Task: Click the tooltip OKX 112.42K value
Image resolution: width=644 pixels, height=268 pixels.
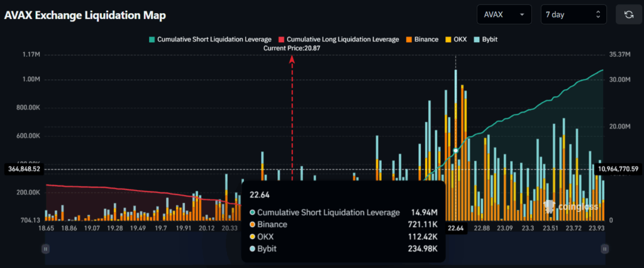Action: (x=423, y=237)
